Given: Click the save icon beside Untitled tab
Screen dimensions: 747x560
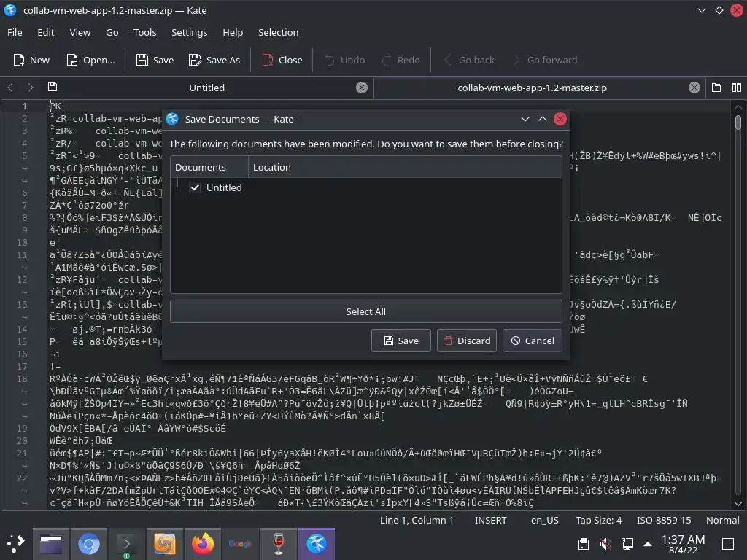Looking at the screenshot, I should click(x=53, y=87).
